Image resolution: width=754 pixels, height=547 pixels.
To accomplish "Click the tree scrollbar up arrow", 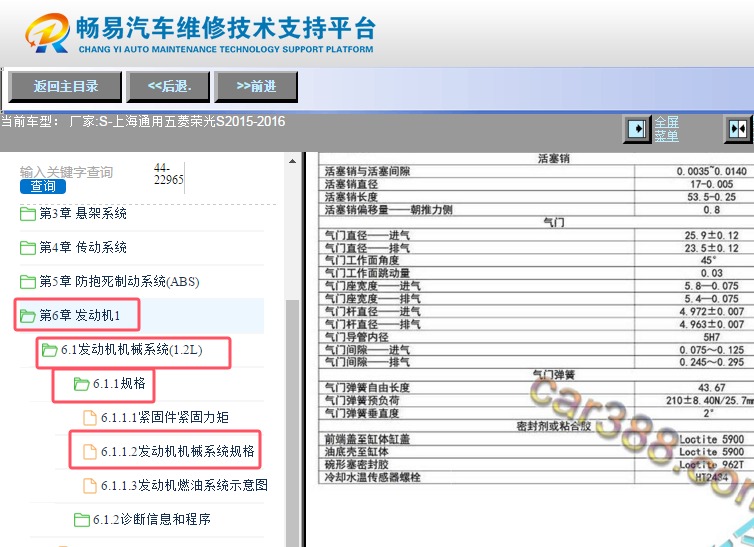I will tap(292, 162).
